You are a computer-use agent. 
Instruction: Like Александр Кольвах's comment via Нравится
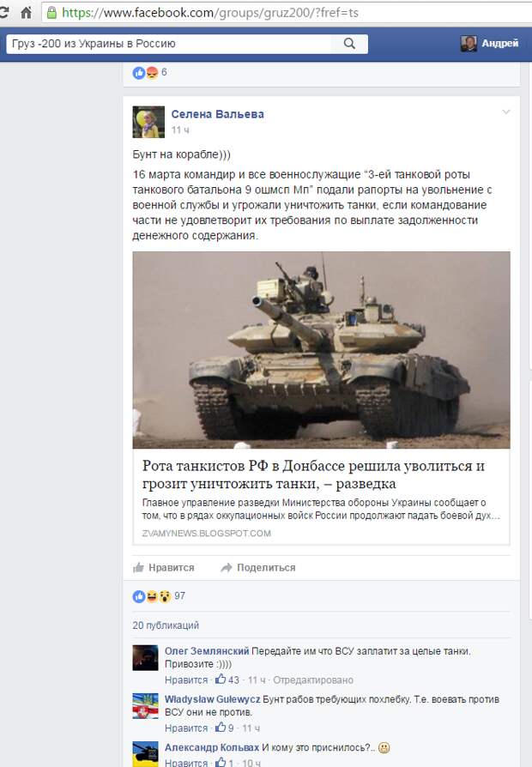point(186,763)
